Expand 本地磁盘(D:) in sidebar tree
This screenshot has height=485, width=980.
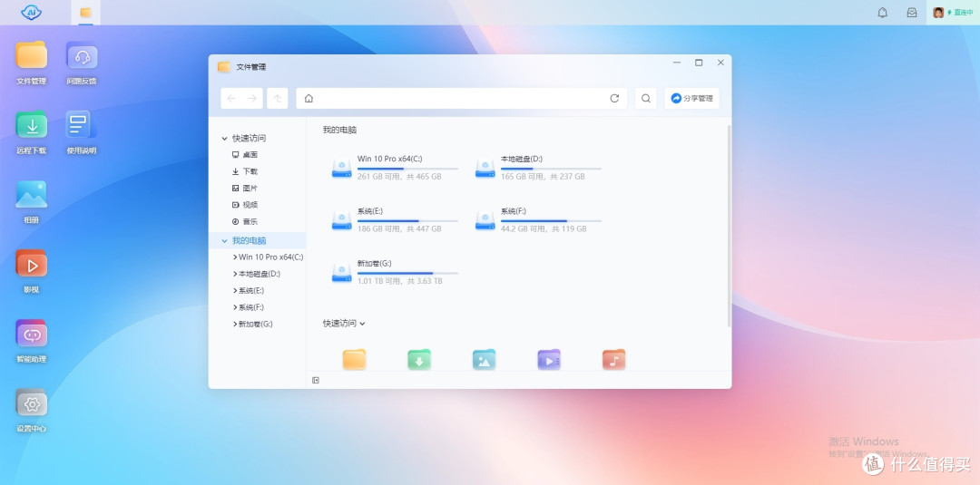234,274
